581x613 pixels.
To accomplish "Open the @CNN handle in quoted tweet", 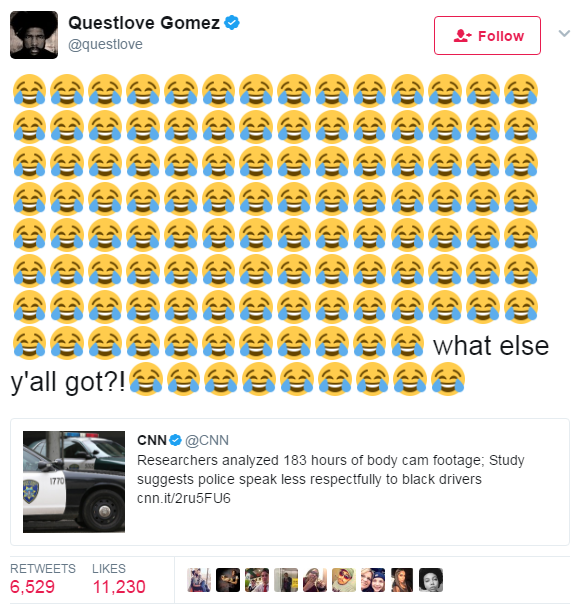I will tap(207, 440).
